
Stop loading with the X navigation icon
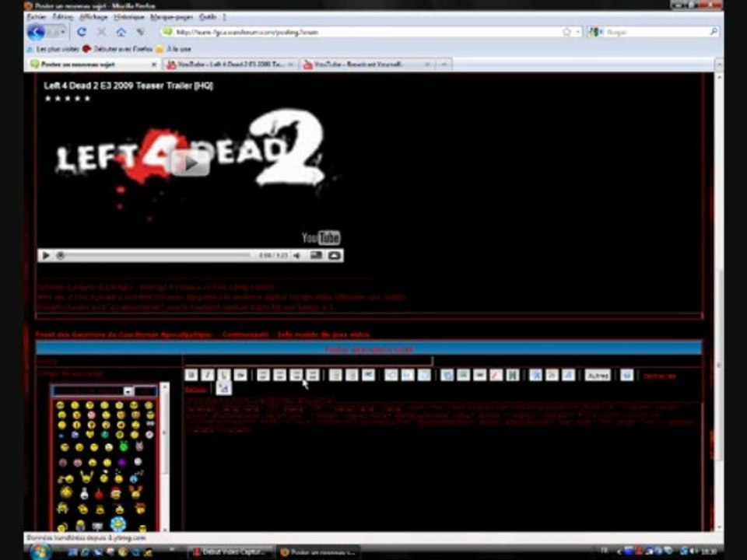point(101,32)
